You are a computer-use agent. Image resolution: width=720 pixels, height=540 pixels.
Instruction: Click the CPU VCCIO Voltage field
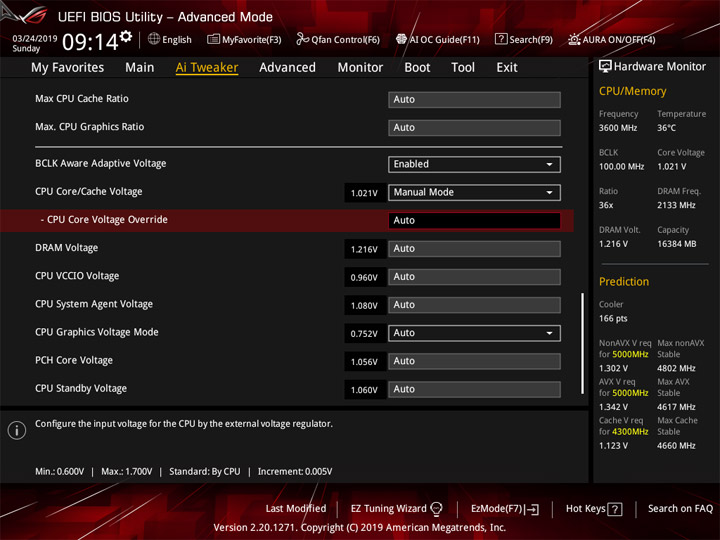474,277
